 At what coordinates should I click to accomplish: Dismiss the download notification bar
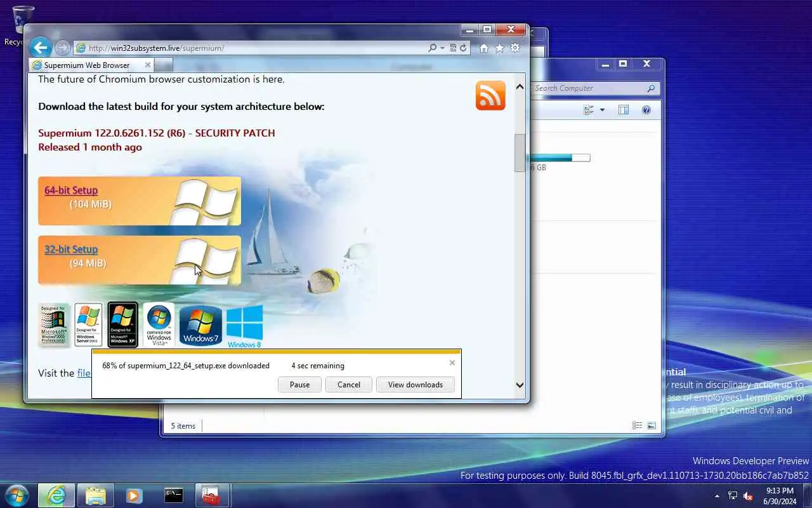point(452,363)
